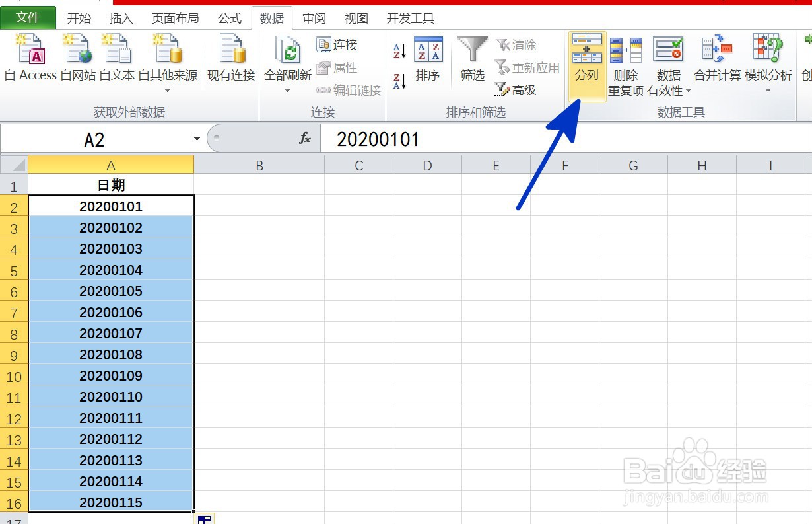Viewport: 812px width, 524px height.
Task: Select column C header
Action: coord(358,165)
